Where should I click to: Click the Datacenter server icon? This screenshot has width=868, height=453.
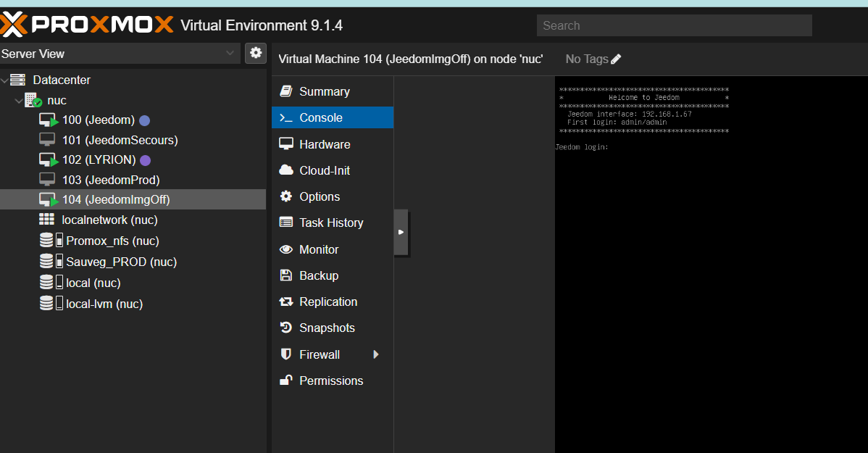click(x=17, y=80)
